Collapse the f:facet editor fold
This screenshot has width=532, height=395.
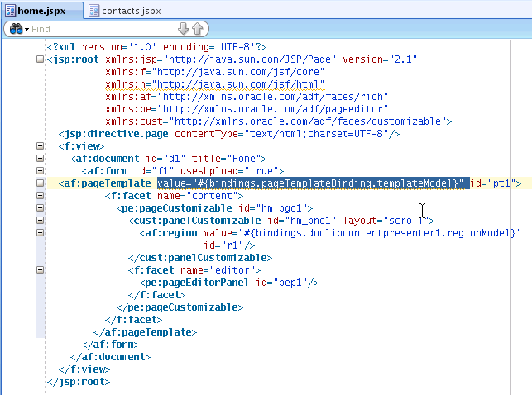pos(40,270)
